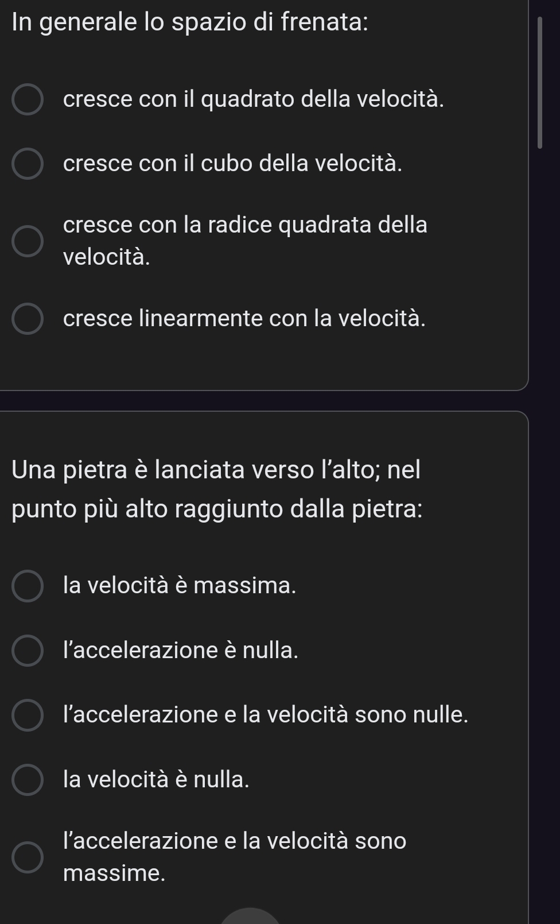Viewport: 560px width, 924px height.
Task: Click the answer text 'la velocità è massima.'
Action: click(x=180, y=586)
